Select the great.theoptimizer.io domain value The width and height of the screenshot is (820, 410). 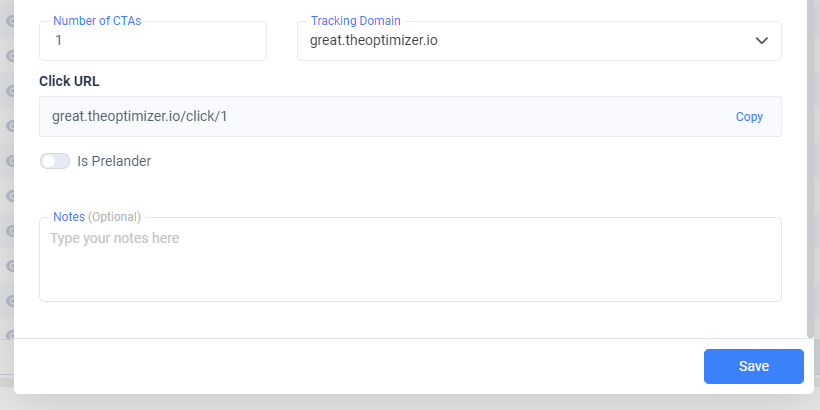click(x=374, y=41)
